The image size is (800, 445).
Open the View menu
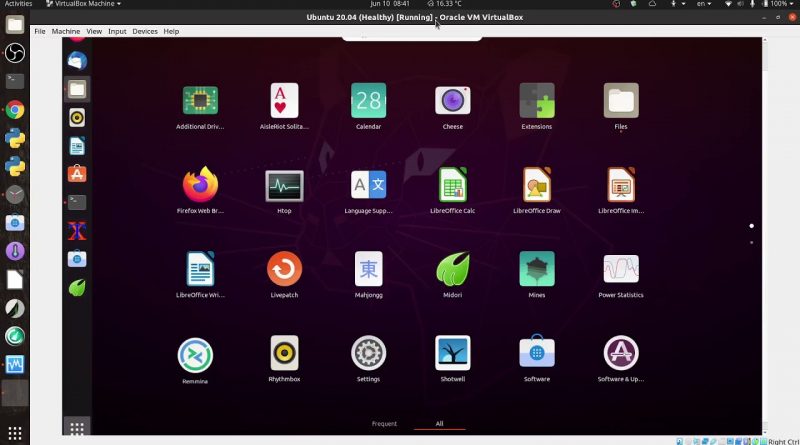coord(94,31)
